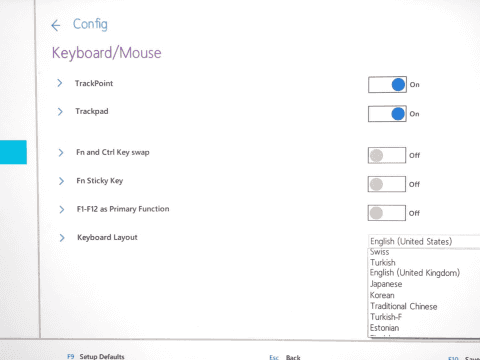Turn off the Trackpad toggle
The image size is (480, 360).
pos(387,114)
